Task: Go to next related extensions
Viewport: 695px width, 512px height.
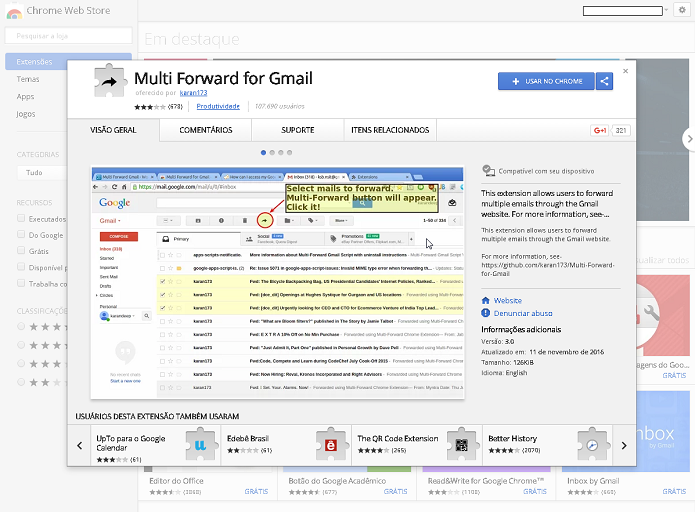Action: (x=624, y=446)
